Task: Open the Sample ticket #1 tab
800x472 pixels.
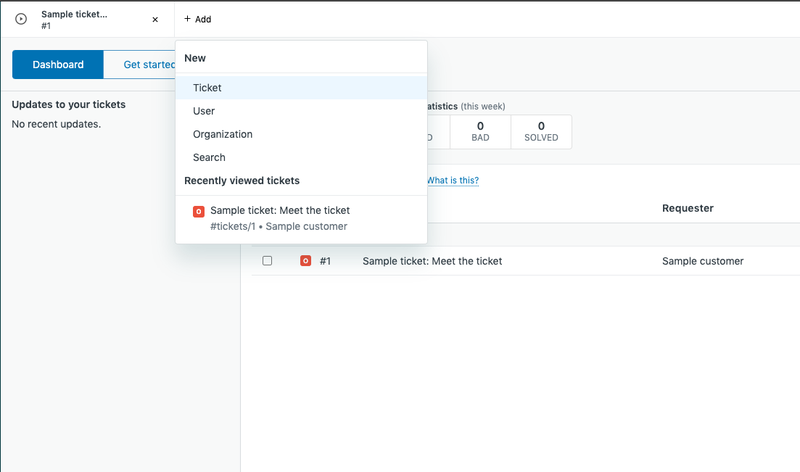Action: click(x=87, y=19)
